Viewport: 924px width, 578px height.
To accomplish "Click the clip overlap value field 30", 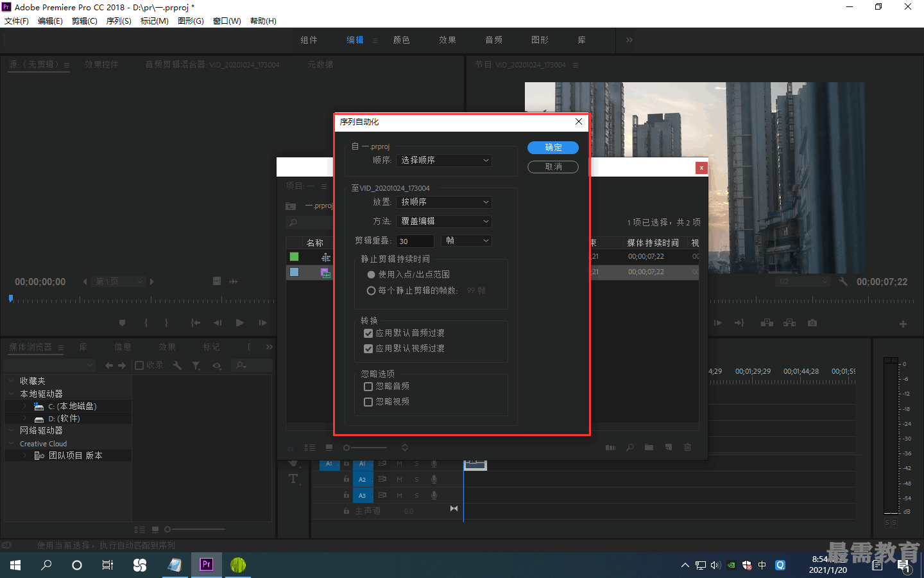I will point(415,241).
